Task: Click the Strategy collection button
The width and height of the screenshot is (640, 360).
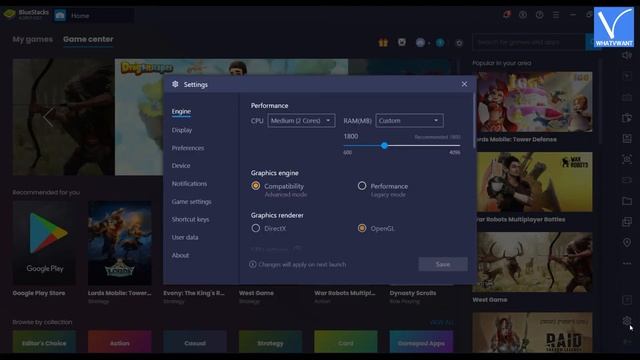Action: click(x=270, y=343)
